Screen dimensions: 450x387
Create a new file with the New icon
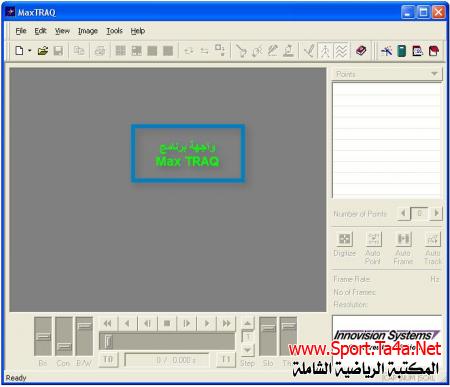coord(19,51)
